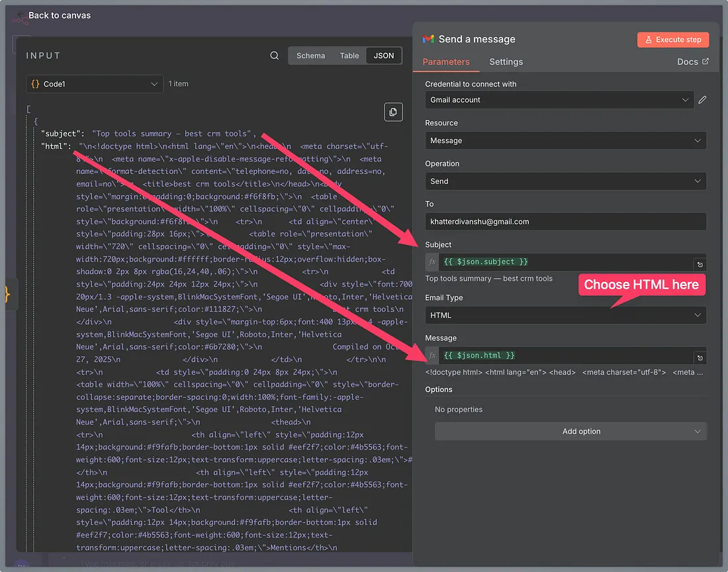Click the reset icon at the Message field's right edge
The height and width of the screenshot is (572, 728).
tap(700, 358)
